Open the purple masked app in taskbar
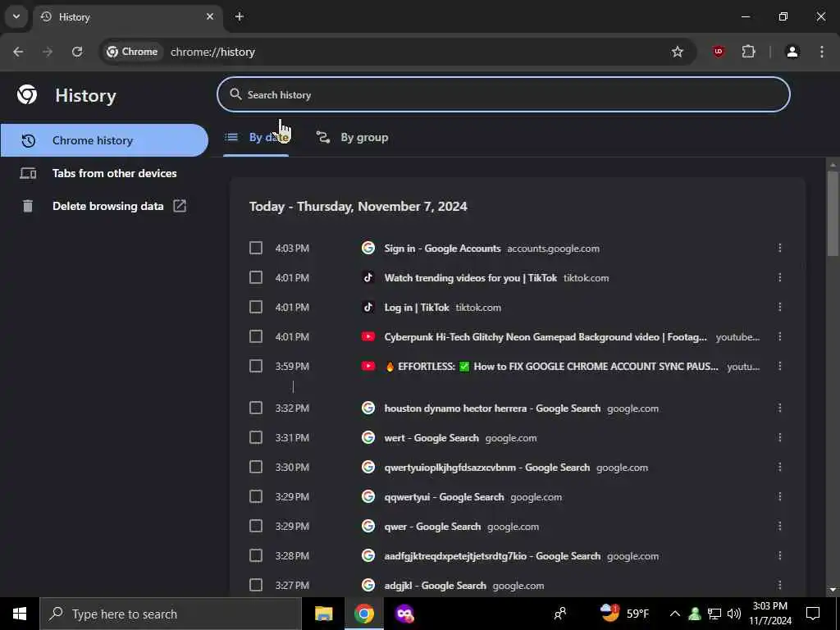 click(x=404, y=614)
